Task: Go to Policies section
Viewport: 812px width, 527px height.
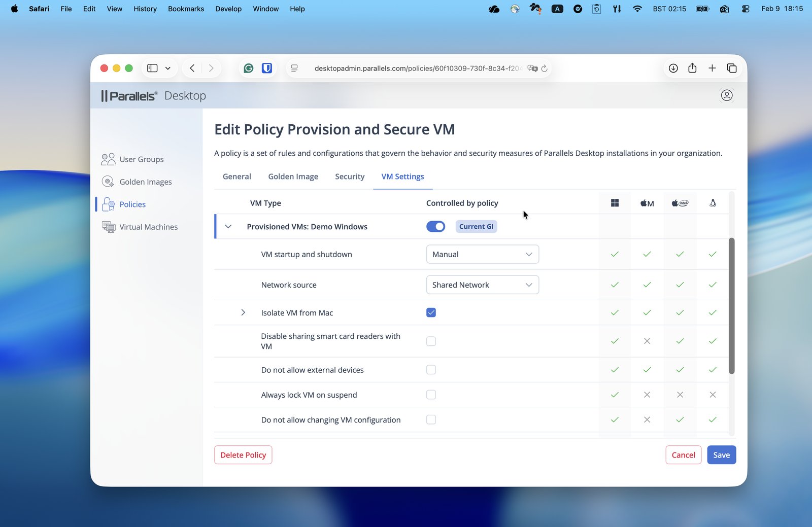Action: tap(123, 204)
